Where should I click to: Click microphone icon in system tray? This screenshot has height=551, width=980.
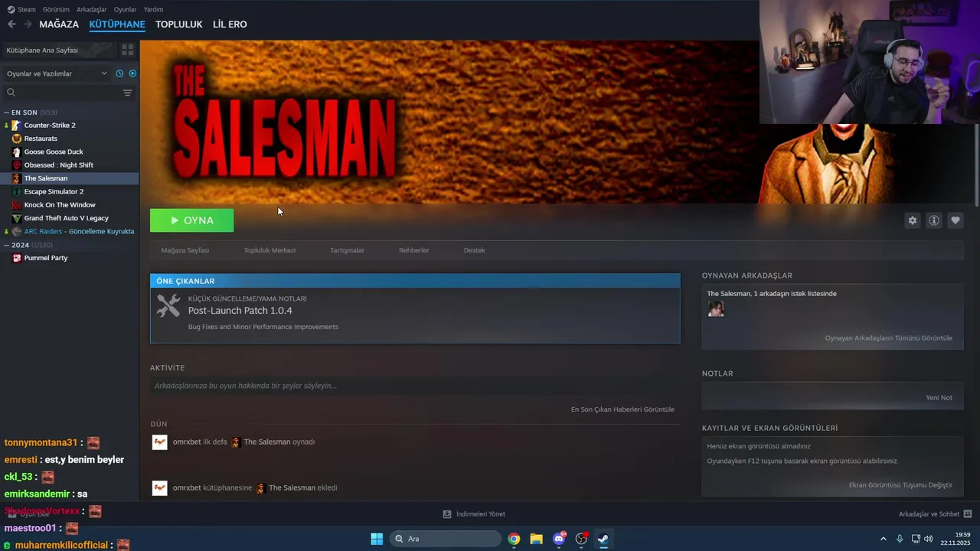(x=900, y=539)
